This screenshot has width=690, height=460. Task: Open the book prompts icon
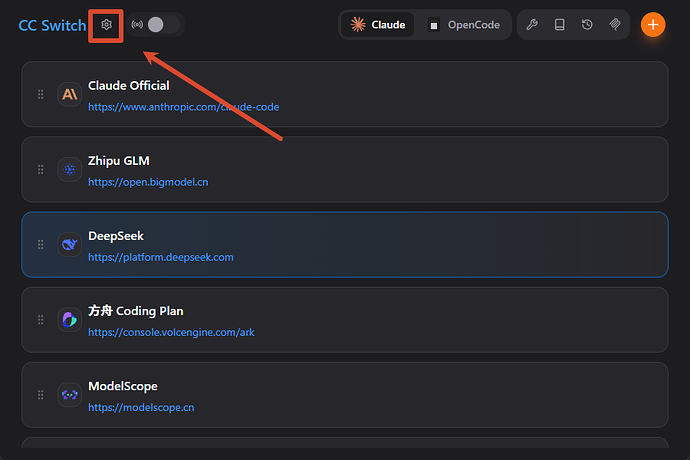(559, 25)
